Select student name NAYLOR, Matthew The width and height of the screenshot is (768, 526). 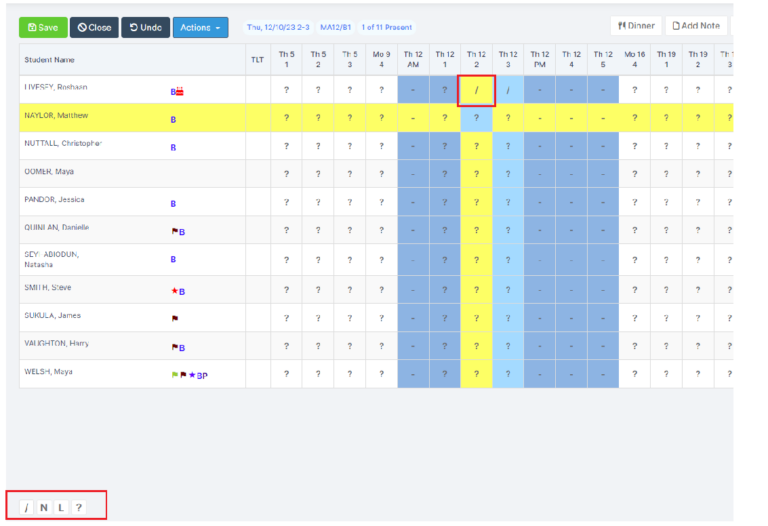[56, 116]
